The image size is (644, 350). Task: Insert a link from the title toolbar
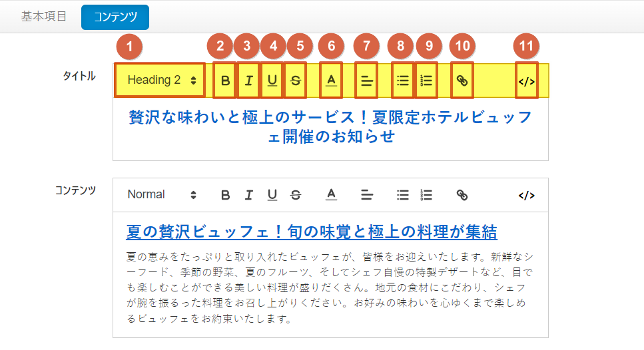(x=462, y=81)
